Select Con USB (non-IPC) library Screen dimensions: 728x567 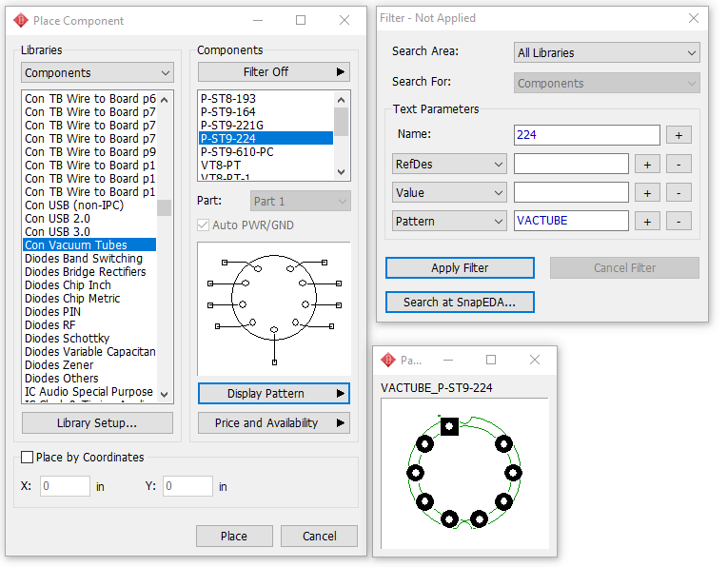point(89,205)
